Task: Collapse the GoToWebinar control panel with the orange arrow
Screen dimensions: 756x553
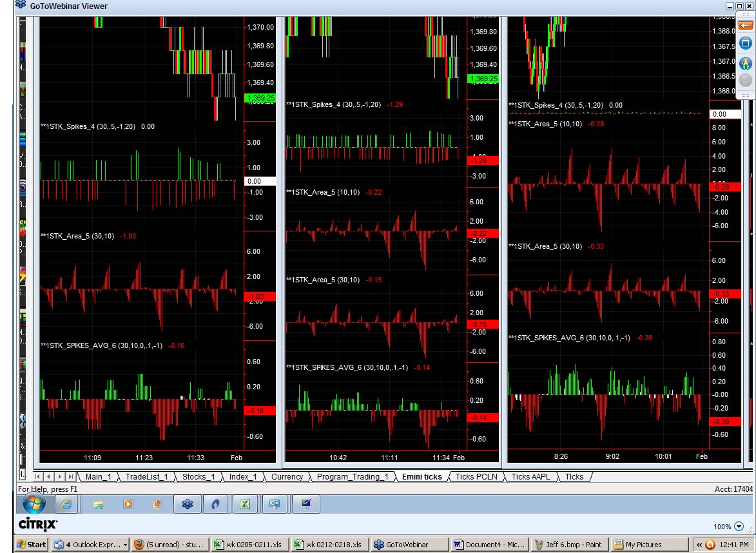Action: 746,26
